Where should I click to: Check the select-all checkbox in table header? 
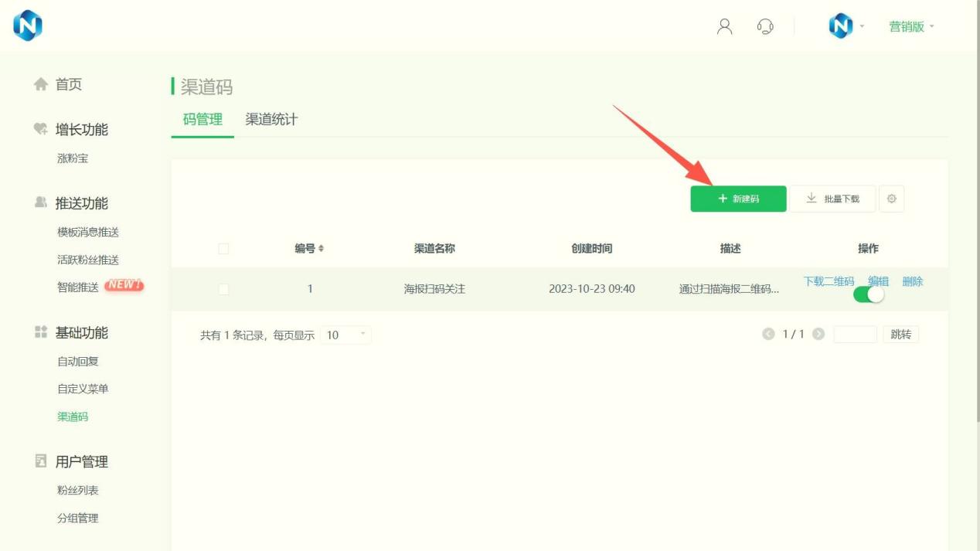tap(223, 249)
